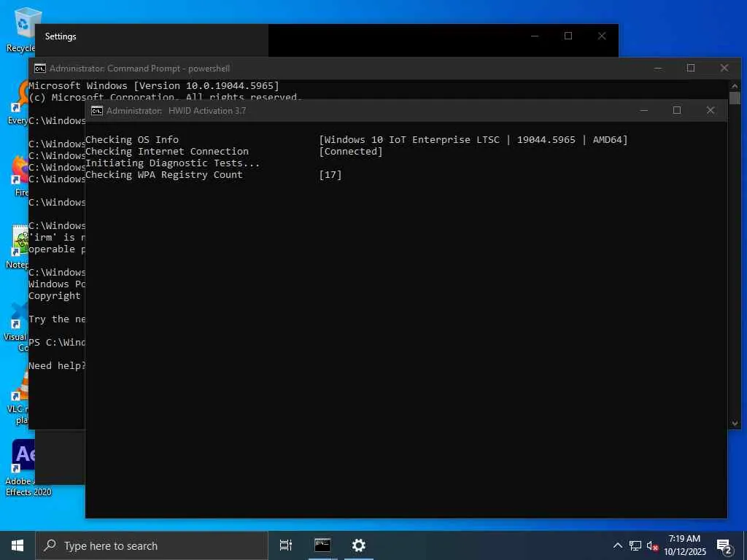Click the '[17]' registry count value
The height and width of the screenshot is (560, 747).
click(x=330, y=175)
